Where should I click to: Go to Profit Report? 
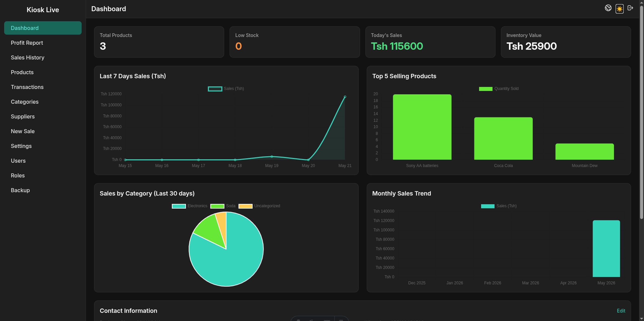point(43,43)
